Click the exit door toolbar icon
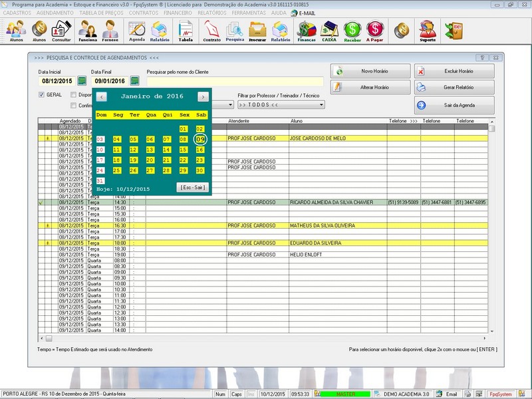The height and width of the screenshot is (399, 532). (454, 30)
